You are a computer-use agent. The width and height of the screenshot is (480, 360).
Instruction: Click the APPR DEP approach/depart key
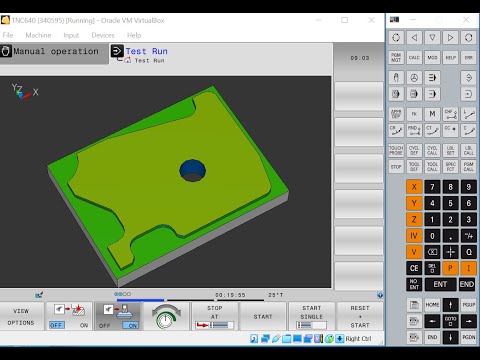coord(396,114)
